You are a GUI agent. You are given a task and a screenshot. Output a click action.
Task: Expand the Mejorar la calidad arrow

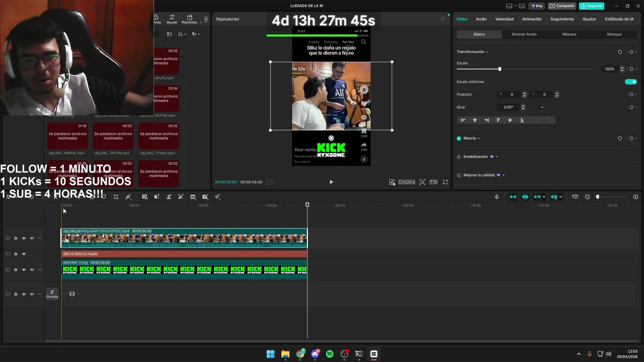point(503,175)
